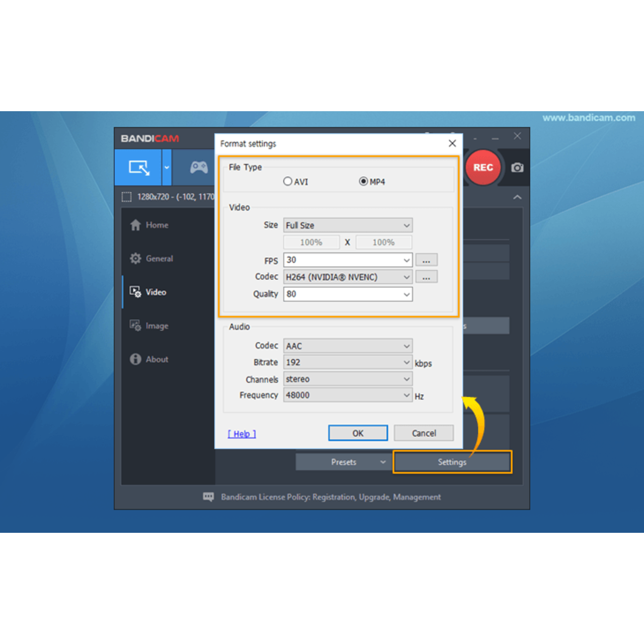This screenshot has height=644, width=644.
Task: Close the Bandicam main window
Action: tap(517, 136)
